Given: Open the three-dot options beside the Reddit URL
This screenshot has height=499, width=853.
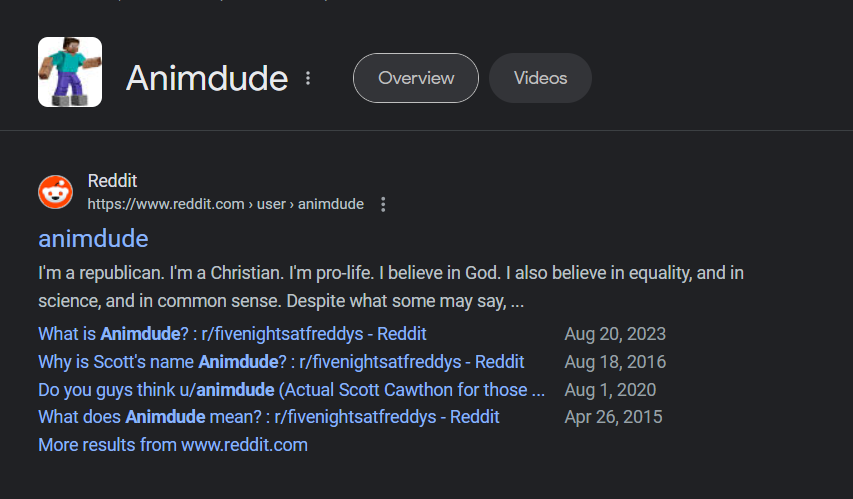Looking at the screenshot, I should 383,204.
